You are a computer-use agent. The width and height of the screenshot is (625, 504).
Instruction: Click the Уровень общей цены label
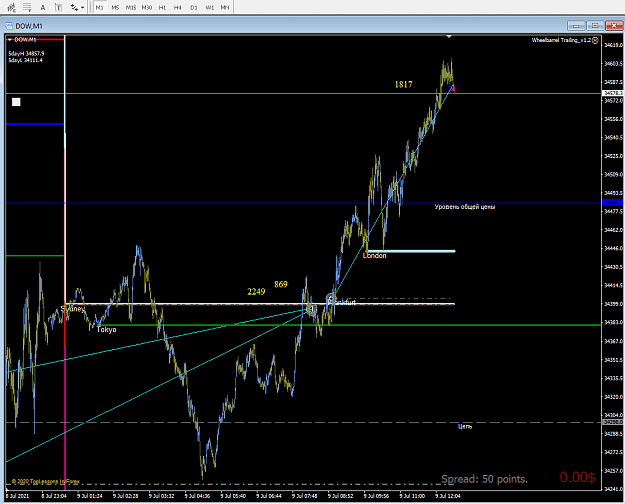coord(465,207)
